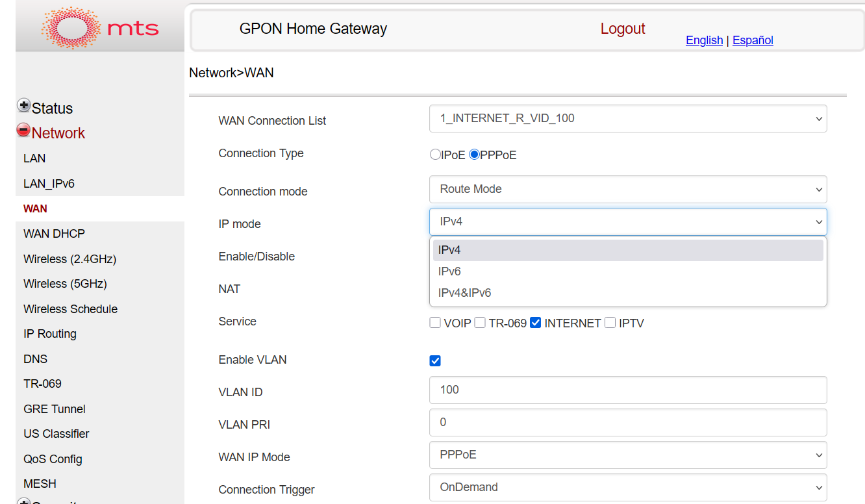This screenshot has height=504, width=865.
Task: Go to the WAN DHCP menu item
Action: click(55, 234)
